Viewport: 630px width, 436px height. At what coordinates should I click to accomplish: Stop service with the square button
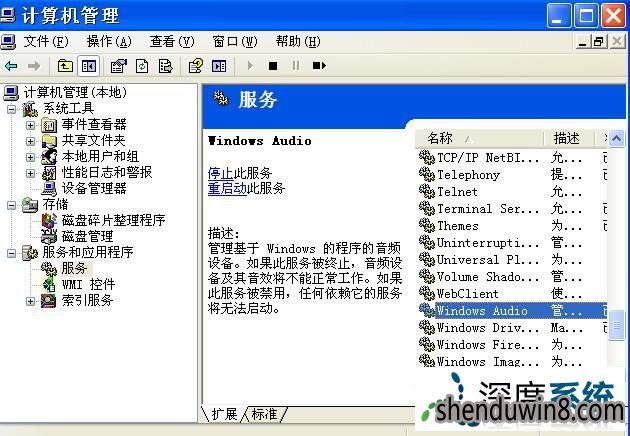[273, 66]
